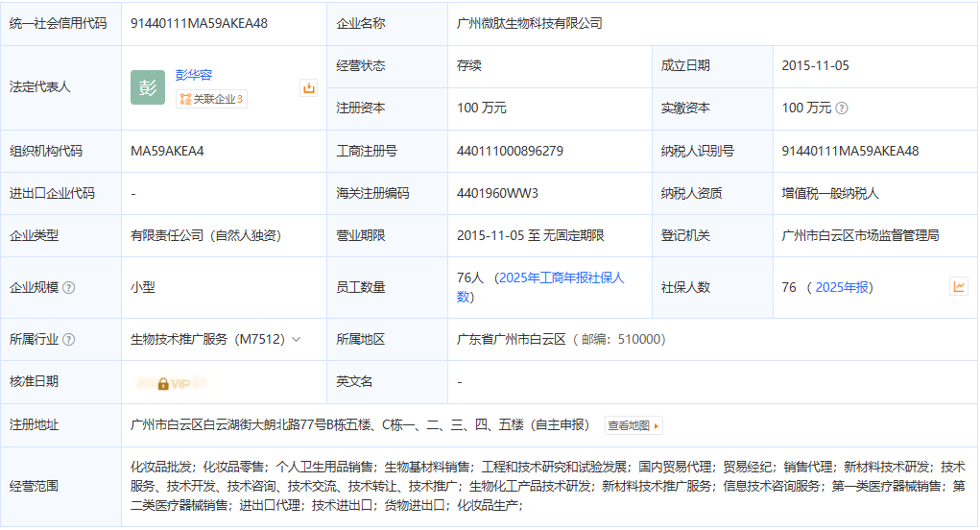980x530 pixels.
Task: Click the 登记机关 label cell
Action: point(712,235)
